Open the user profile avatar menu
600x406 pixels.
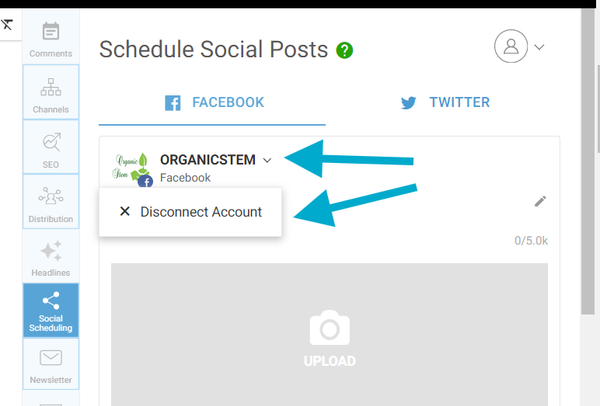point(512,46)
